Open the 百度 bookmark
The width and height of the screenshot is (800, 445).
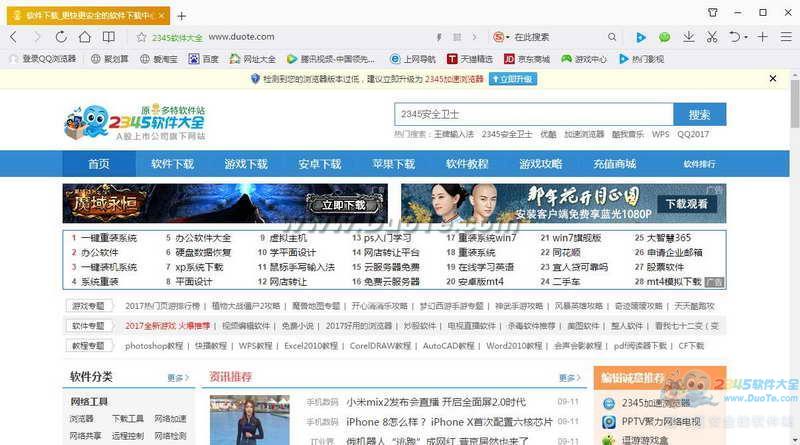tap(204, 59)
